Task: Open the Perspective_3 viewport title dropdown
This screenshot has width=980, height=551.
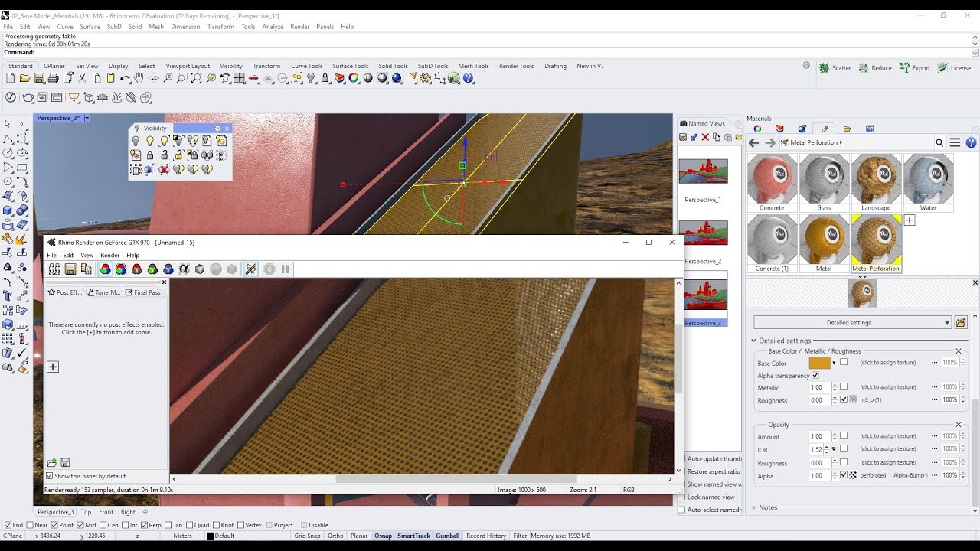Action: click(87, 118)
